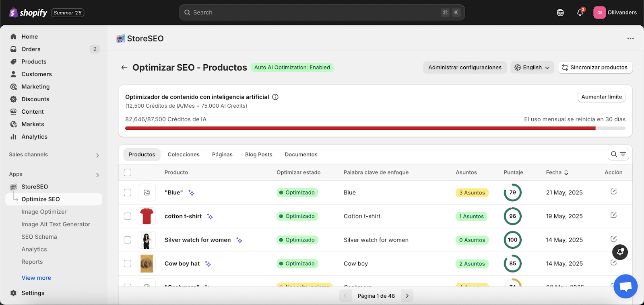Open the English language dropdown
644x305 pixels.
(x=532, y=68)
